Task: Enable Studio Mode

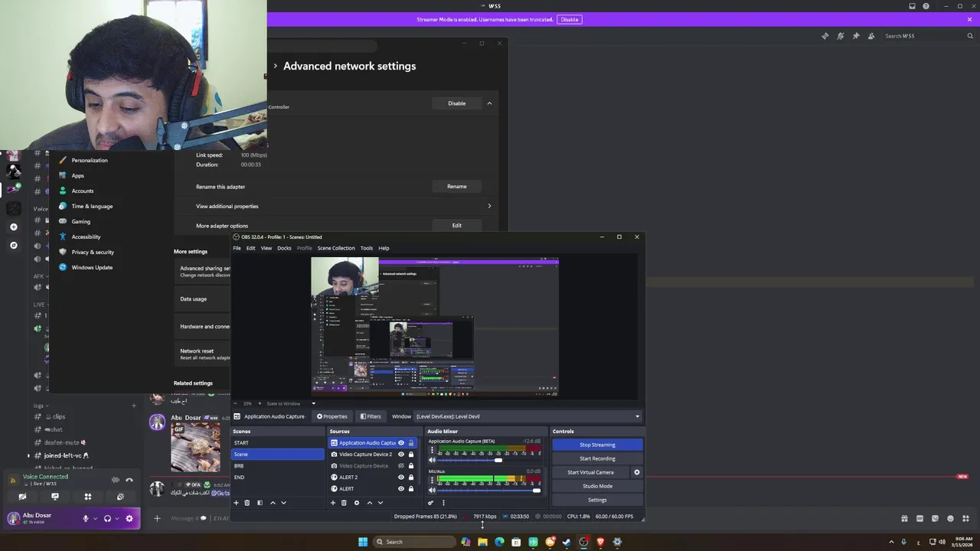Action: (597, 486)
